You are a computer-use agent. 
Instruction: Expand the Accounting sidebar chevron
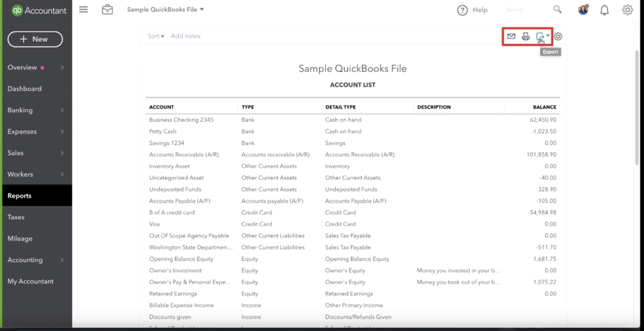62,260
